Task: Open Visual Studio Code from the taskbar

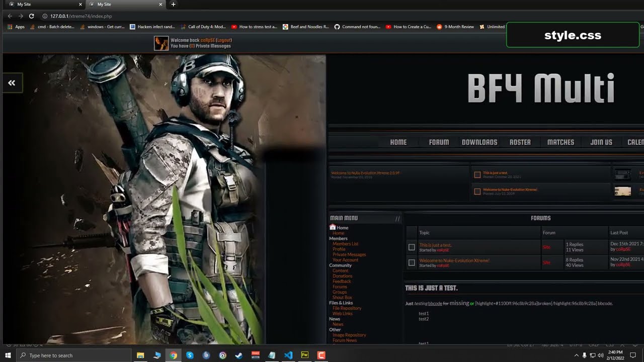Action: (288, 355)
